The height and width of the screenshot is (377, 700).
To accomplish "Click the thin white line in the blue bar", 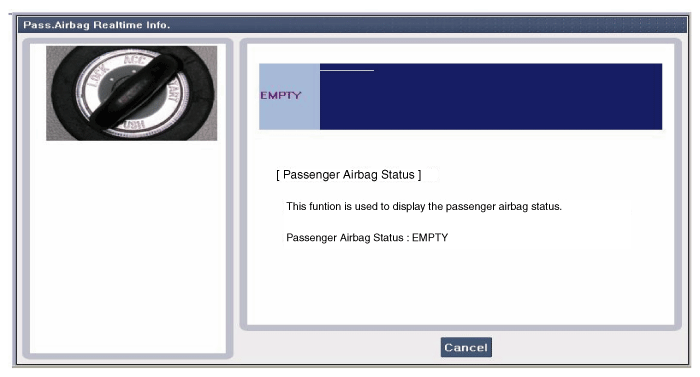I will pyautogui.click(x=347, y=70).
